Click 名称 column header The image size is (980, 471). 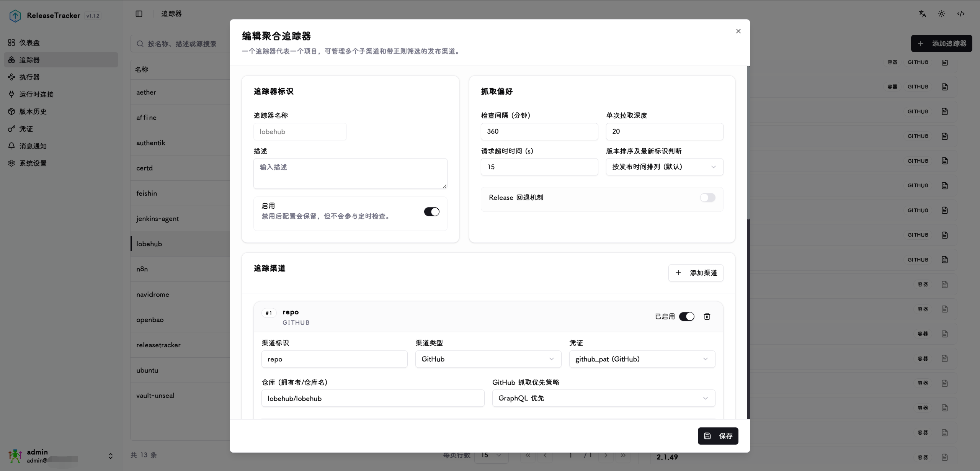(141, 69)
